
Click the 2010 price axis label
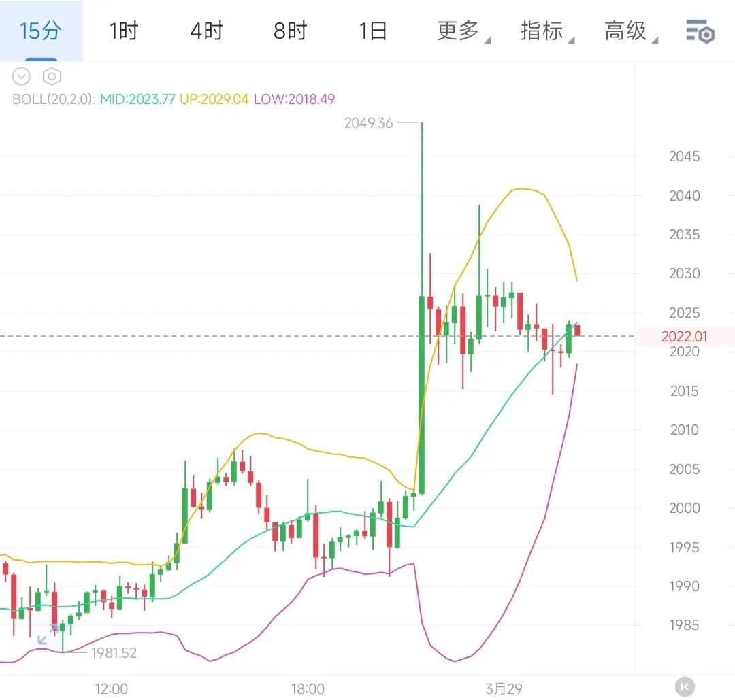[x=685, y=430]
